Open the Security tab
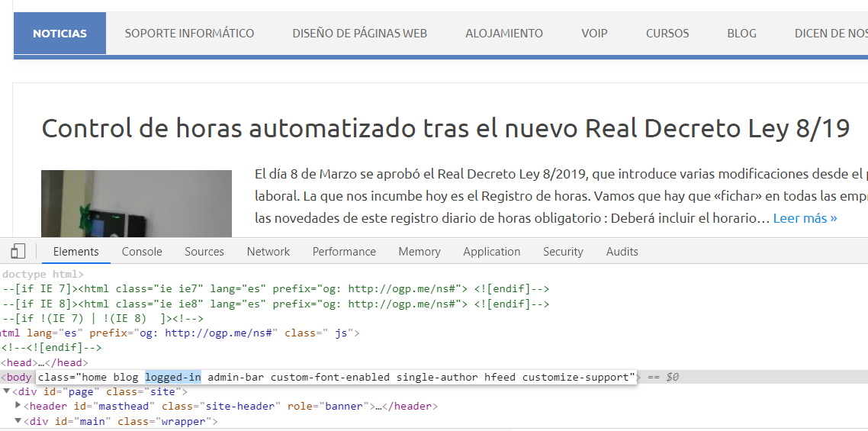This screenshot has width=868, height=431. click(x=563, y=252)
